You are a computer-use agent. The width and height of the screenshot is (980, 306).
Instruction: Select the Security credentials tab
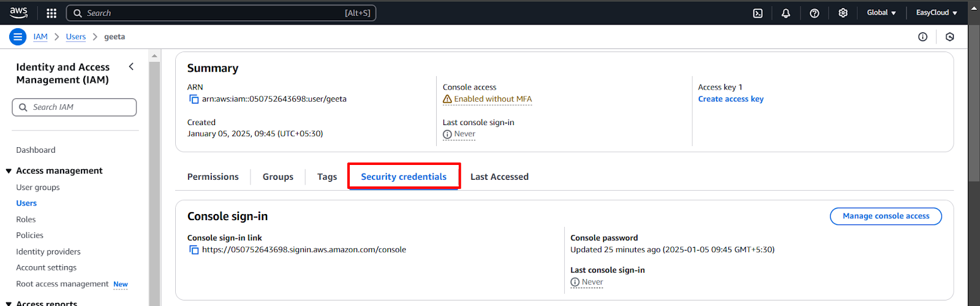404,177
